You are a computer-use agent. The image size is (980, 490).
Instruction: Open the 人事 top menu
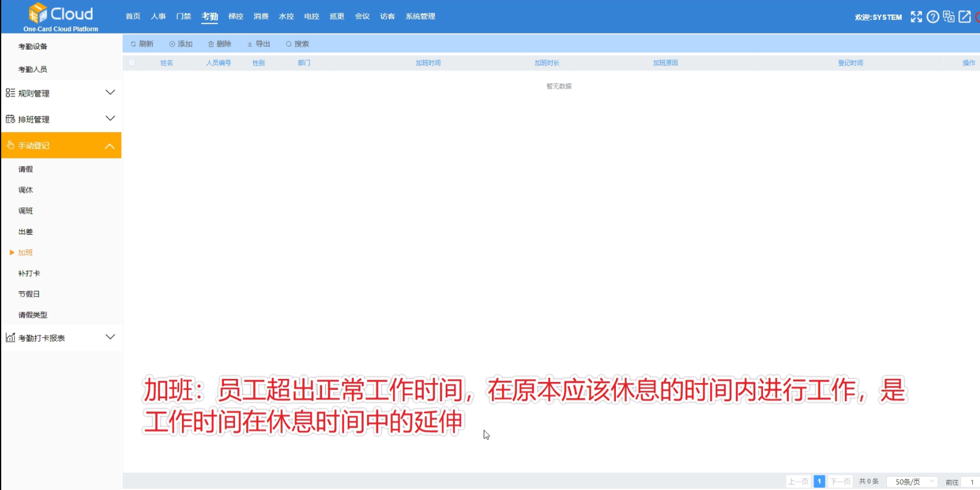158,16
